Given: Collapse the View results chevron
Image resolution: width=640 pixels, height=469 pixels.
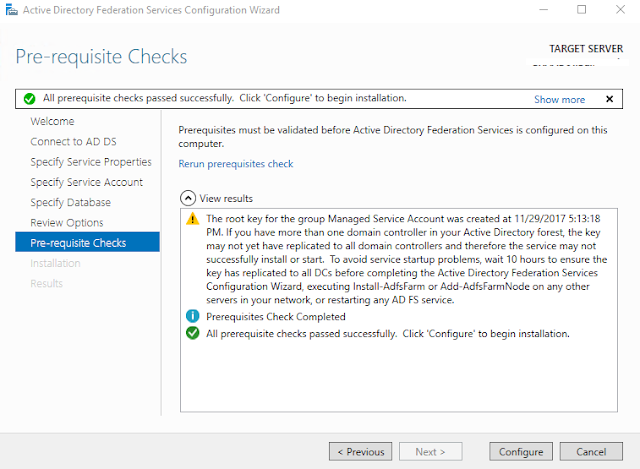Looking at the screenshot, I should 188,198.
